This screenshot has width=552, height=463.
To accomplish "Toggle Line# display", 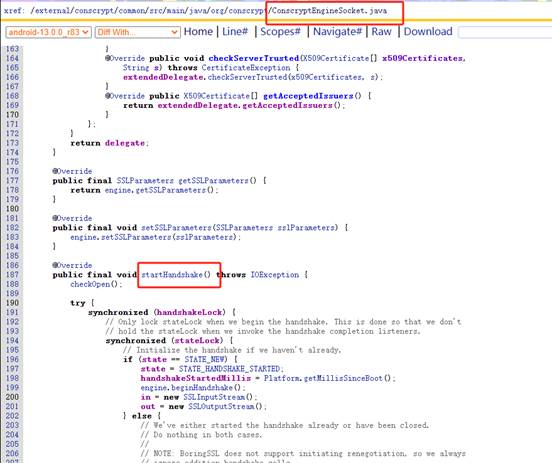I will pyautogui.click(x=235, y=32).
